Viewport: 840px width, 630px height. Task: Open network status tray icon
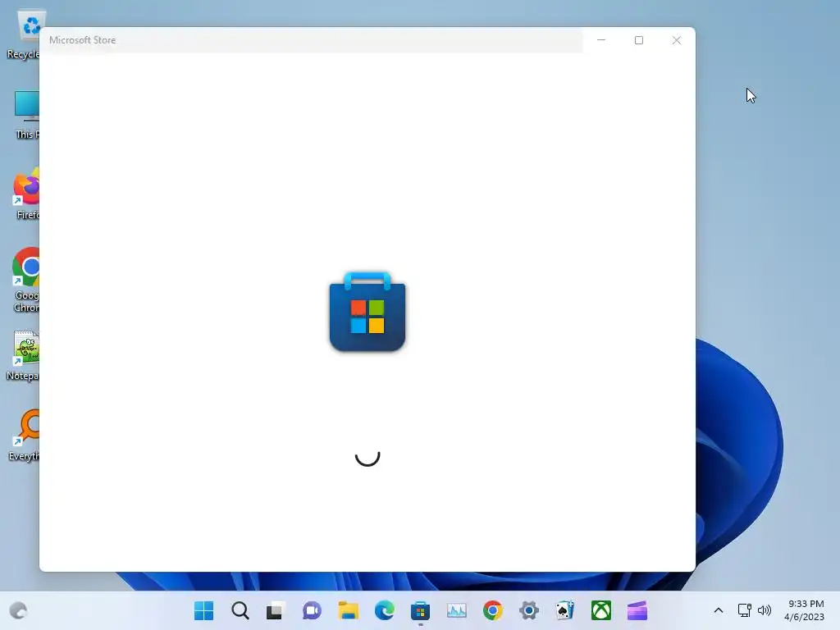click(x=744, y=610)
